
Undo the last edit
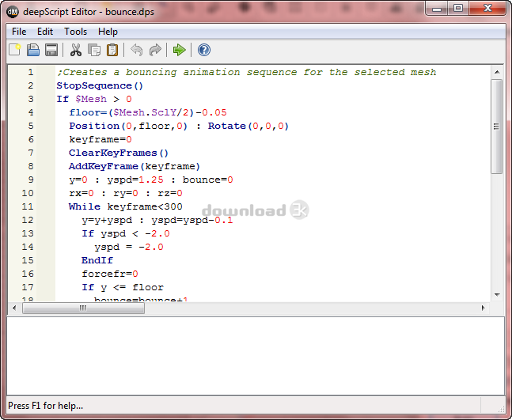coord(136,50)
